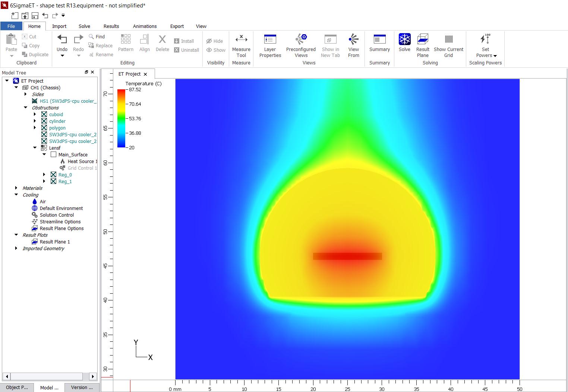Click the Solve snowflake icon

point(404,39)
